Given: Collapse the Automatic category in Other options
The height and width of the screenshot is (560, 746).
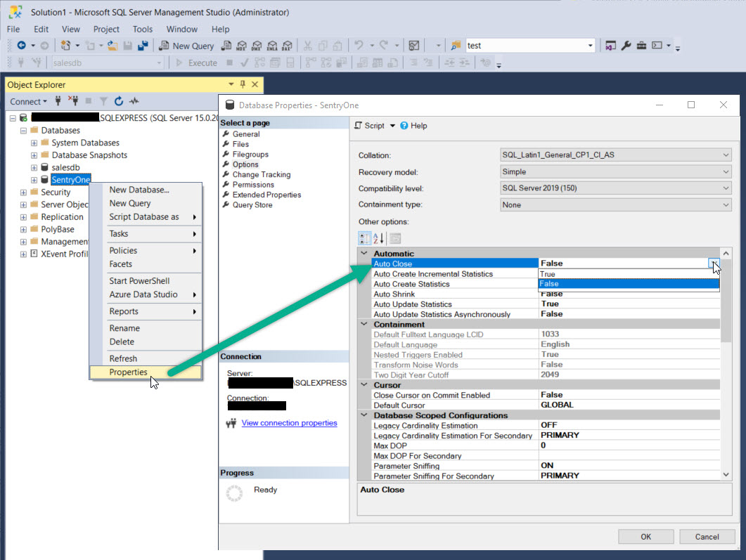Looking at the screenshot, I should [364, 253].
